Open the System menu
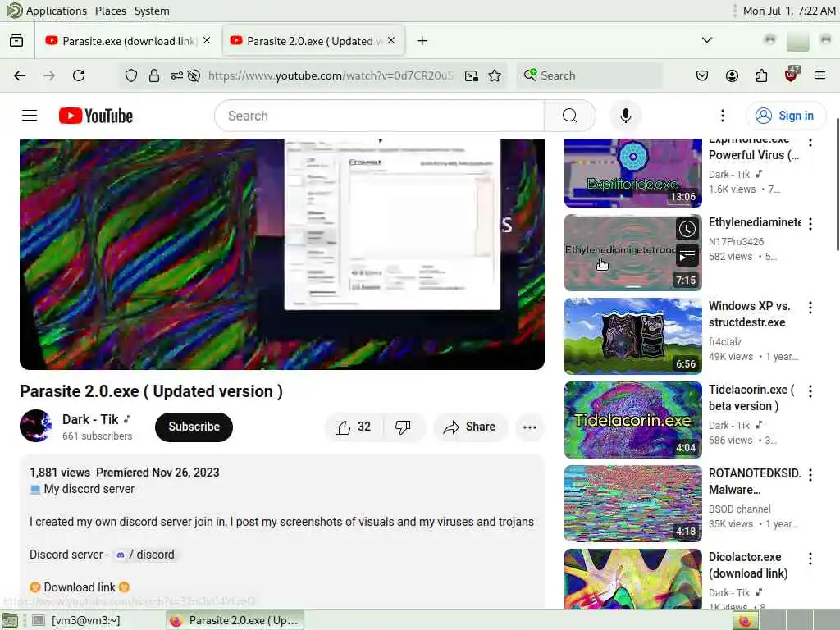This screenshot has height=630, width=840. (x=152, y=11)
